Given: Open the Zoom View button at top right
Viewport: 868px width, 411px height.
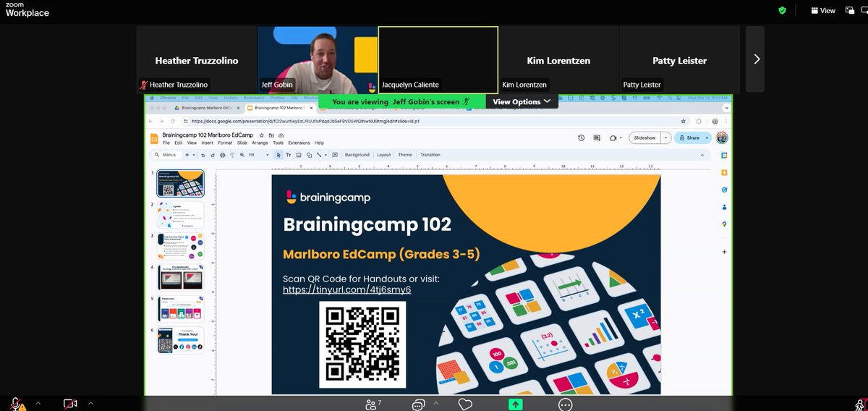Looking at the screenshot, I should 823,11.
